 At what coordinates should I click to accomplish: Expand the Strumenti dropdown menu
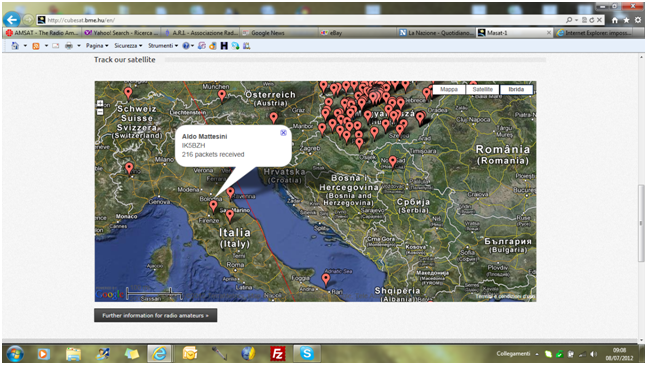[163, 46]
